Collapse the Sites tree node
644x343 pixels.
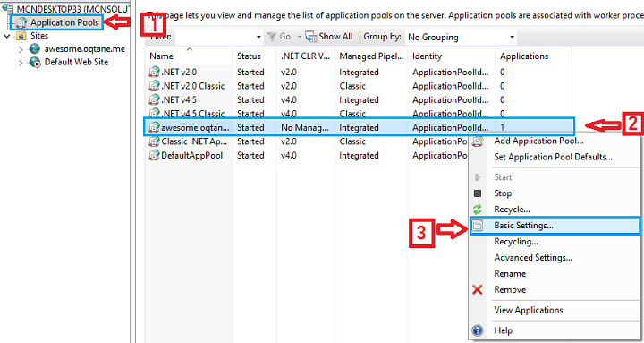(x=6, y=36)
